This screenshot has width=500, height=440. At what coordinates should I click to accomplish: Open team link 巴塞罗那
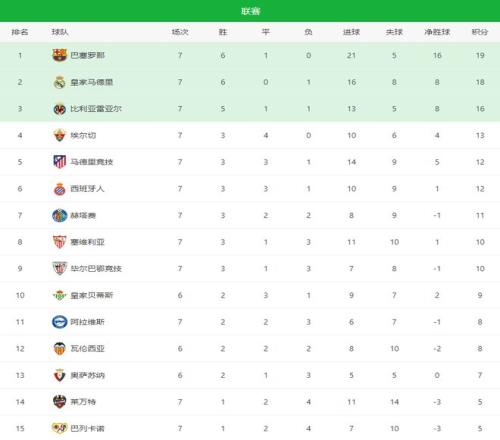(88, 55)
